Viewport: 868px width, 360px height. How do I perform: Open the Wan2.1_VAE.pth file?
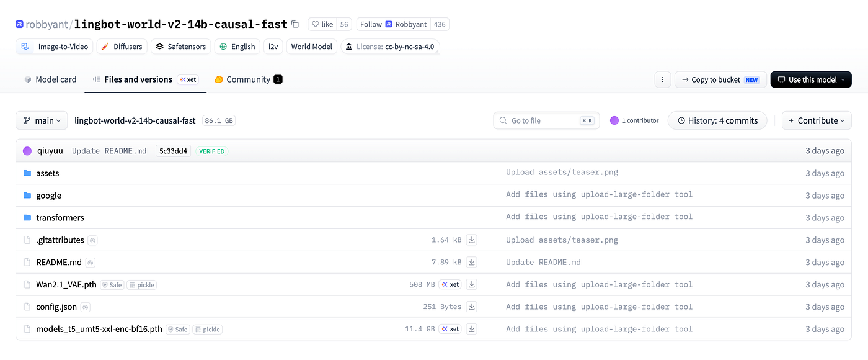[66, 285]
